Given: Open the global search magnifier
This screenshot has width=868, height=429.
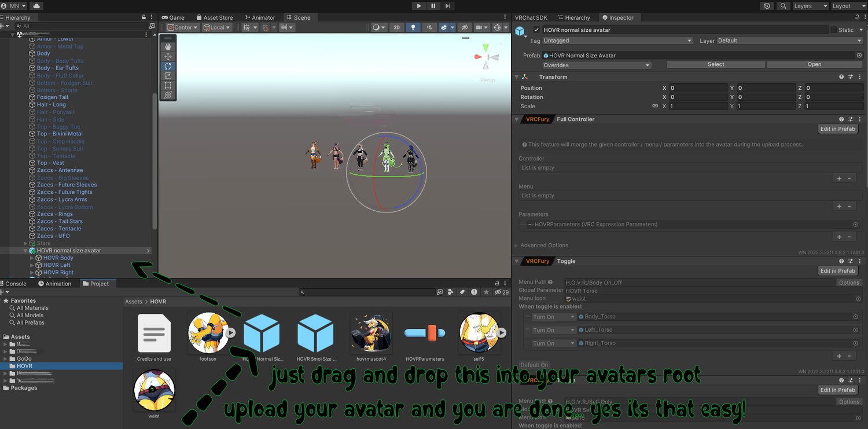Looking at the screenshot, I should click(x=784, y=6).
